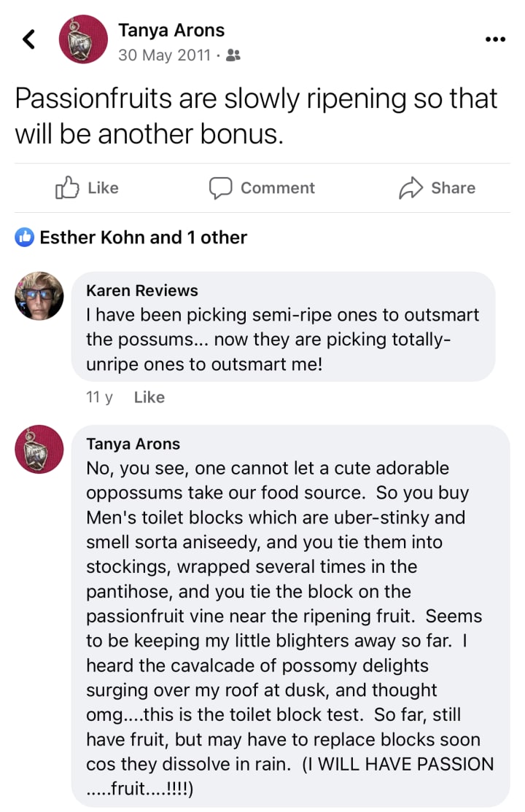Tap the Share arrow icon
525x812 pixels.
[411, 187]
